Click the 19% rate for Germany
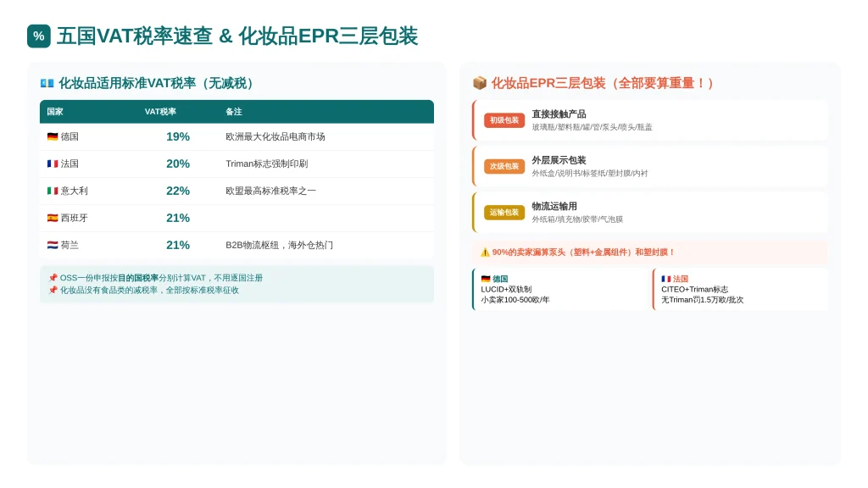Screen dimensions: 868x488 [178, 136]
